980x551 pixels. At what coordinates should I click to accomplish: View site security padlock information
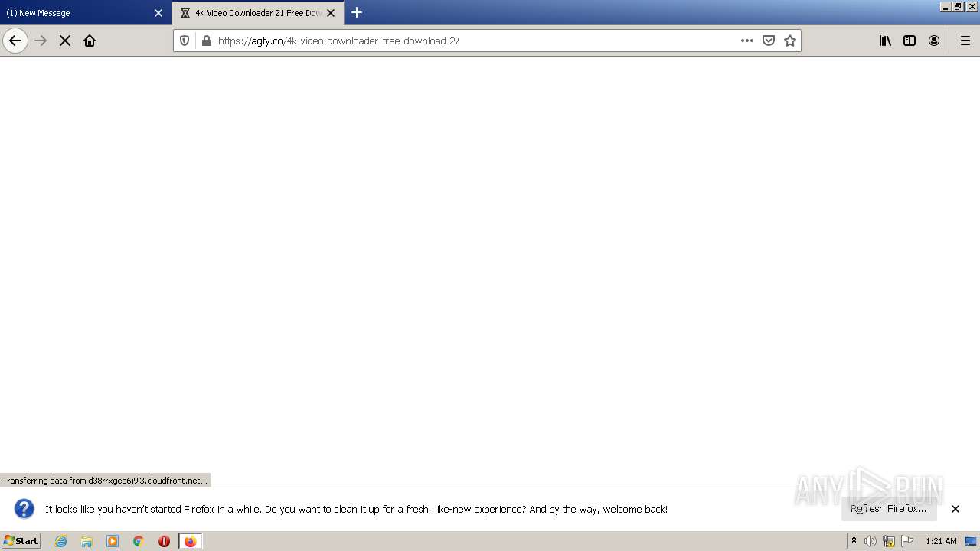(x=206, y=41)
